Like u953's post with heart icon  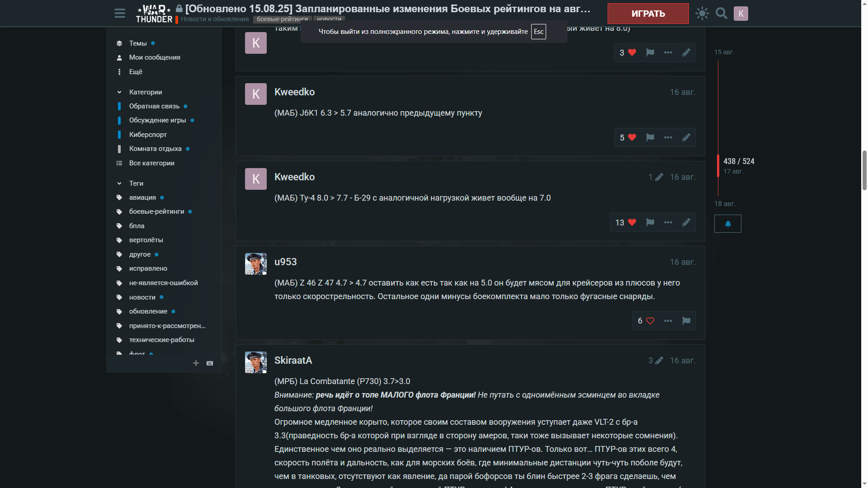[650, 321]
